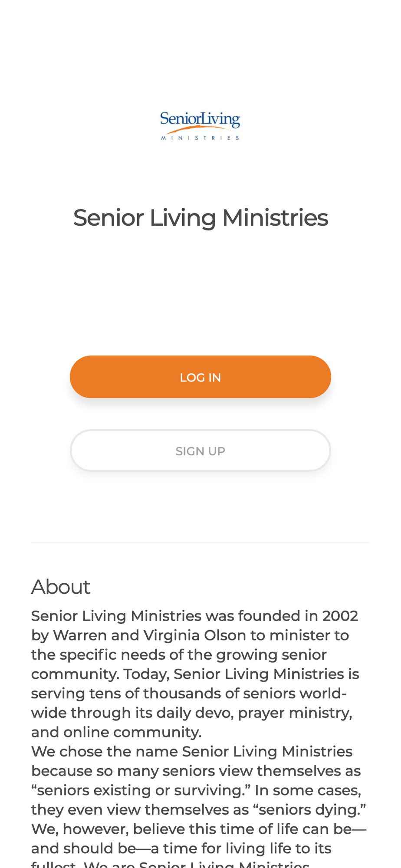401x868 pixels.
Task: Click the About section heading
Action: pyautogui.click(x=61, y=587)
